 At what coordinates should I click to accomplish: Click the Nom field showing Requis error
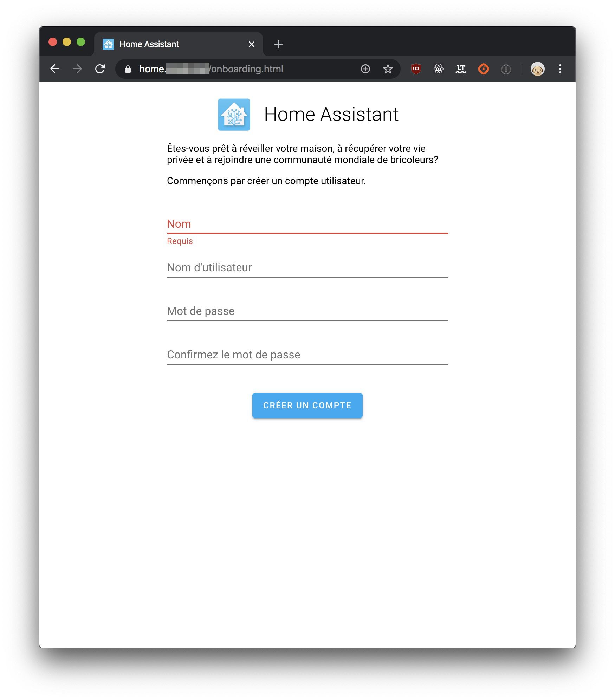[x=307, y=225]
